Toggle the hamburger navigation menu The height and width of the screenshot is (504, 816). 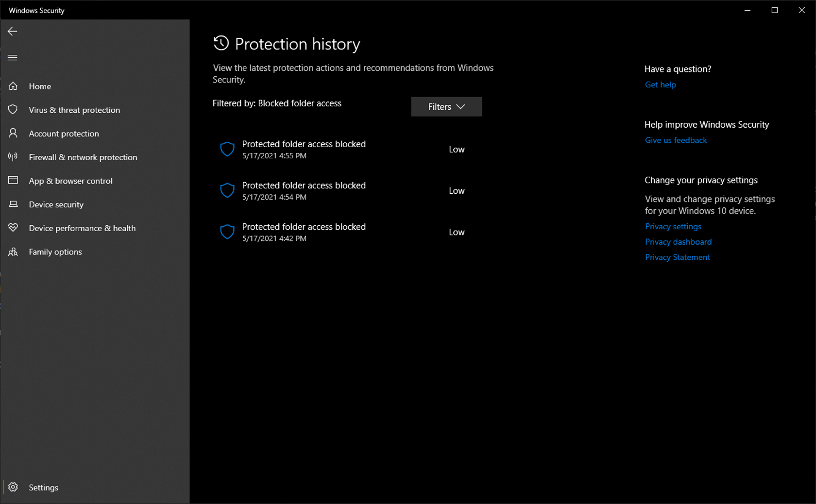[13, 58]
